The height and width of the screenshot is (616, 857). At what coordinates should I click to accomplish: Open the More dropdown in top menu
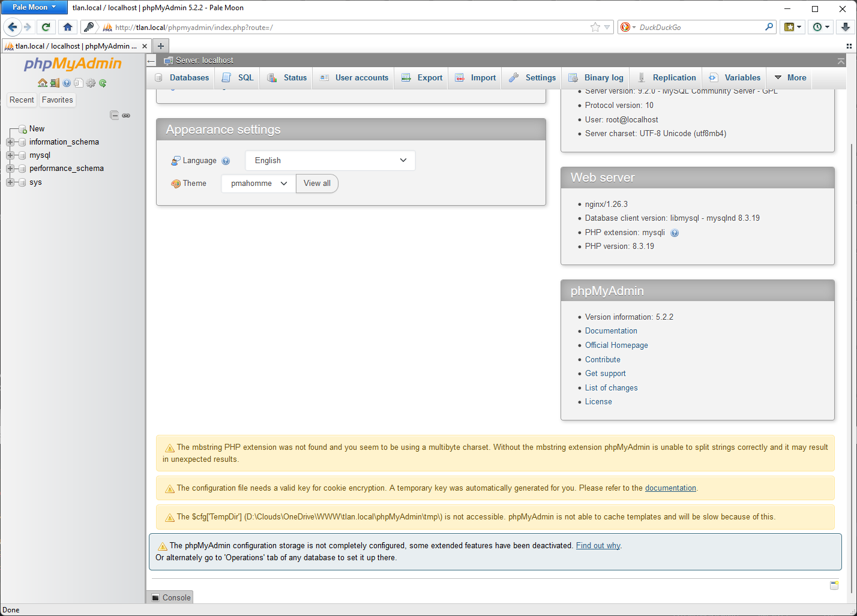pyautogui.click(x=790, y=77)
